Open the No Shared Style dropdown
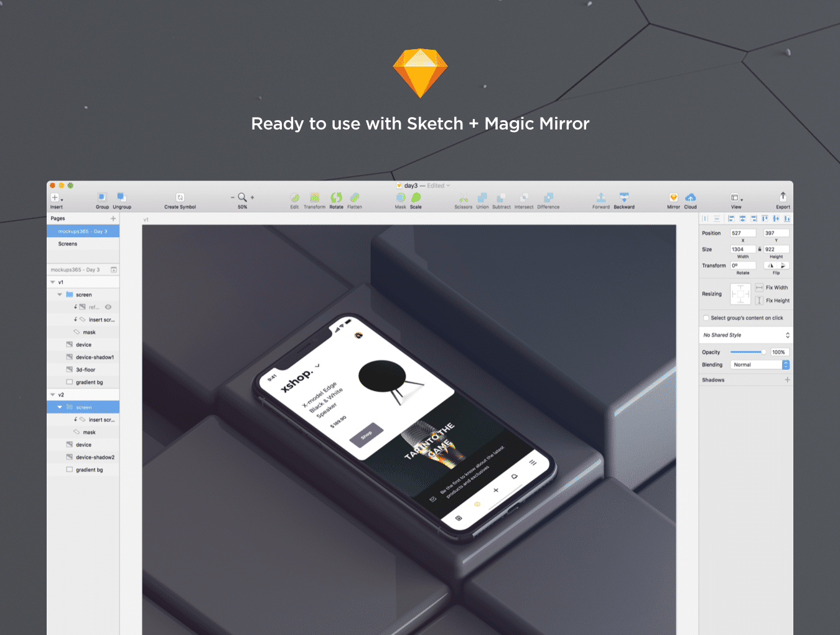Viewport: 840px width, 635px height. coord(746,335)
